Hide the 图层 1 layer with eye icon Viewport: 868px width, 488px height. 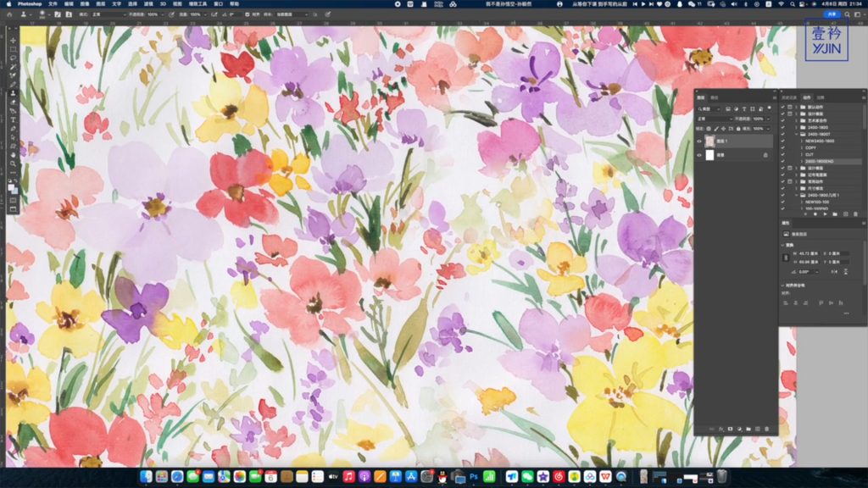tap(699, 141)
